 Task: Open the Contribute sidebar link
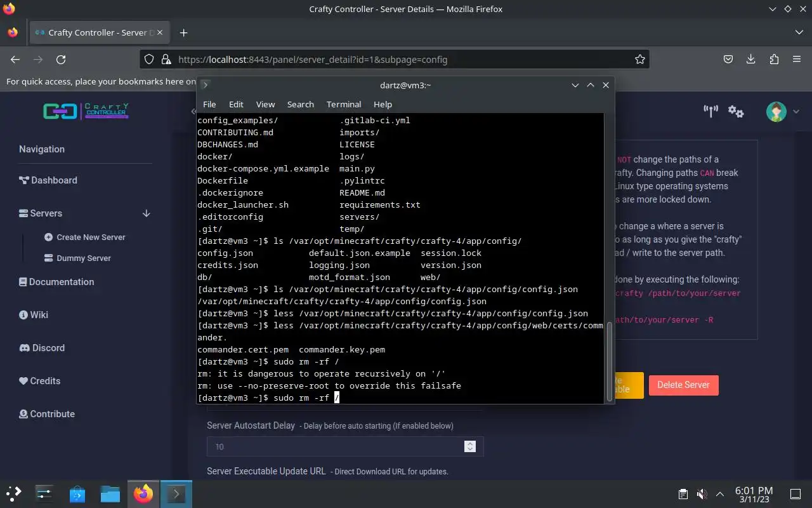47,414
